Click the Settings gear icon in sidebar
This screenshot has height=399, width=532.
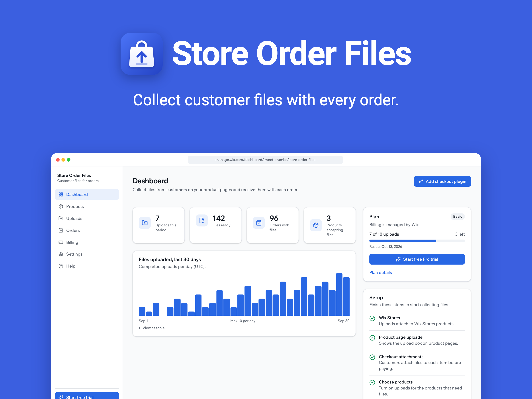click(61, 254)
